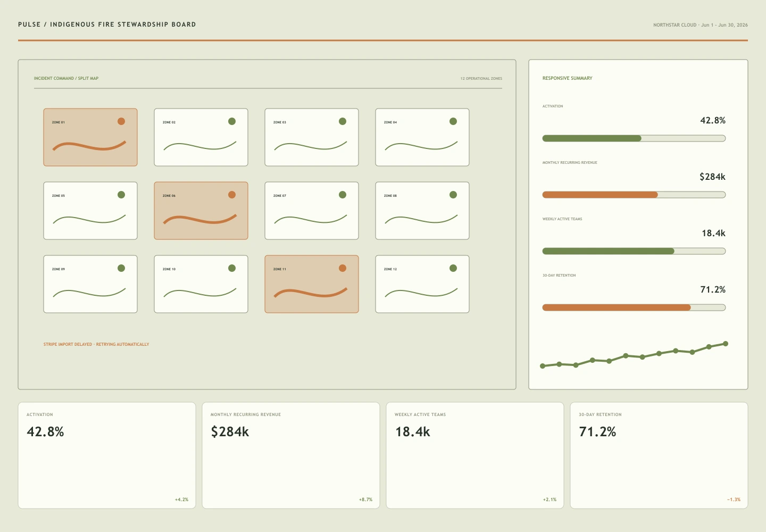Click the first point on the summary line chart
Viewport: 766px width, 532px height.
click(x=543, y=366)
